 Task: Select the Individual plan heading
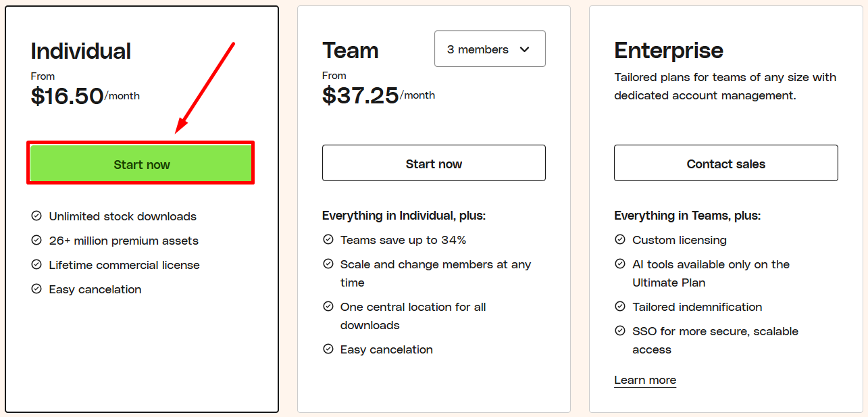(80, 50)
